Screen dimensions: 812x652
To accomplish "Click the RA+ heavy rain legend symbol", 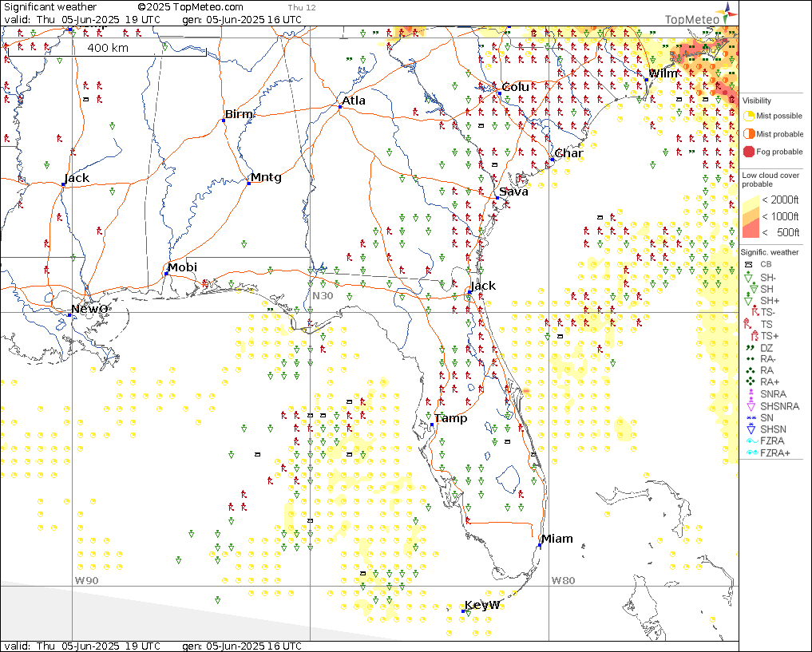I will click(750, 381).
